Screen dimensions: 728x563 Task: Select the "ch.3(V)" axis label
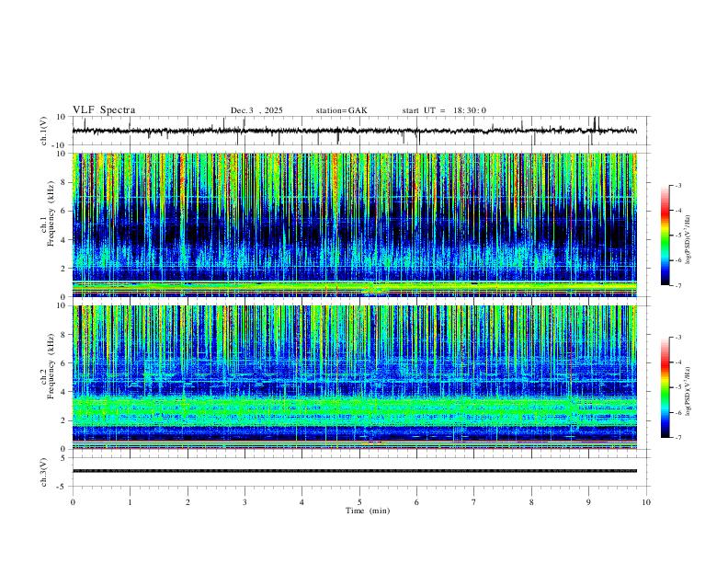click(43, 472)
